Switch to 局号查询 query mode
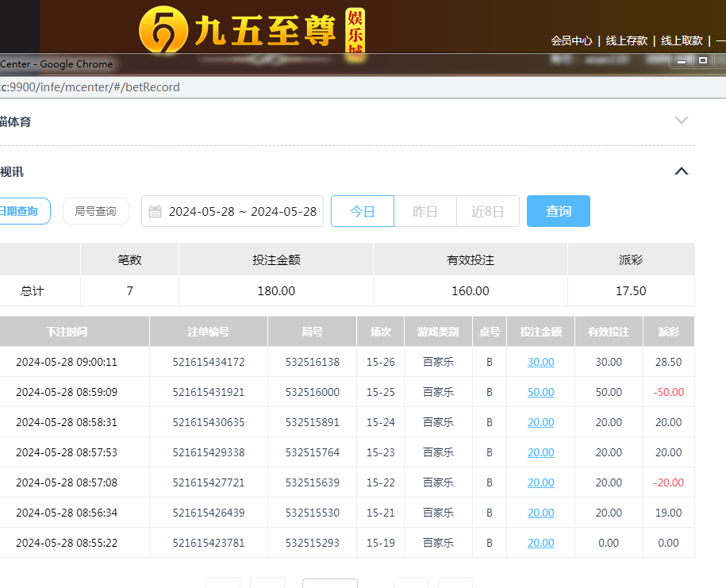Viewport: 726px width, 588px height. [x=95, y=211]
